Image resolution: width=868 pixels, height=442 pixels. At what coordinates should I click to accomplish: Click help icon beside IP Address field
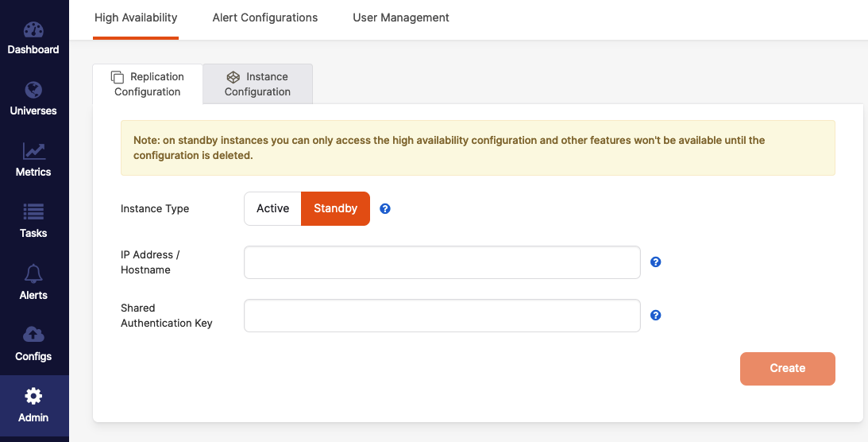(x=656, y=262)
